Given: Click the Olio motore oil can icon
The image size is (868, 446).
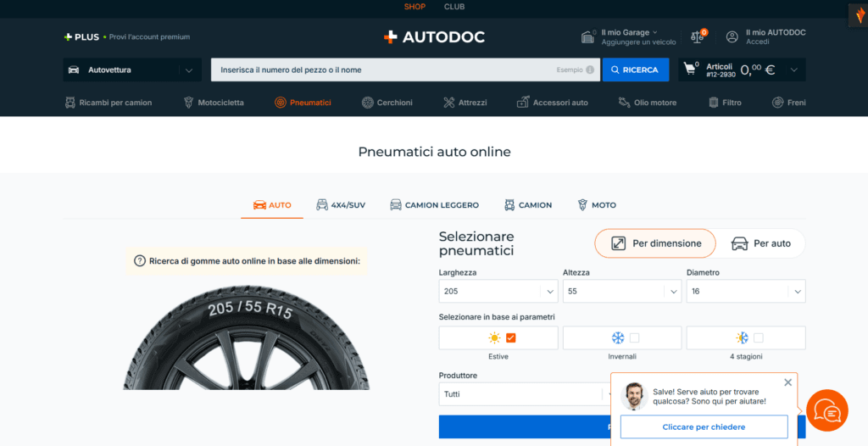Looking at the screenshot, I should click(x=625, y=103).
